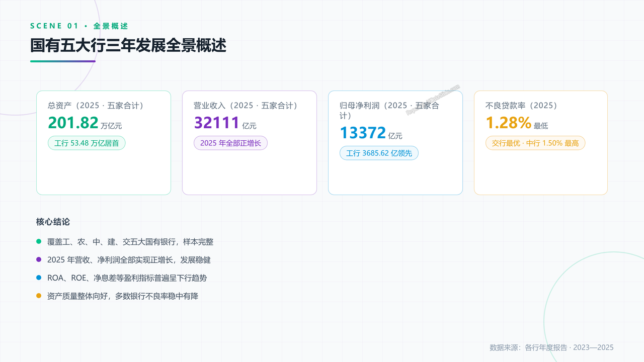644x362 pixels.
Task: Click the green bullet dot beside 覆盖工、农
Action: (x=39, y=242)
